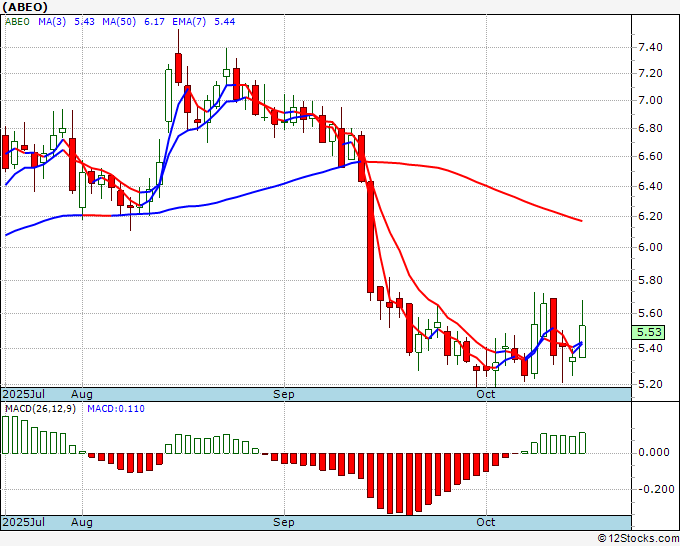The image size is (680, 546).
Task: Click the 5.40 price axis label
Action: coord(650,348)
